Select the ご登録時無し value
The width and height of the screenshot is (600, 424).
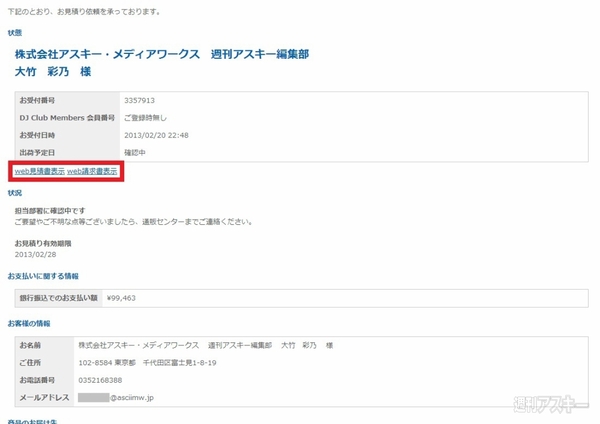145,118
